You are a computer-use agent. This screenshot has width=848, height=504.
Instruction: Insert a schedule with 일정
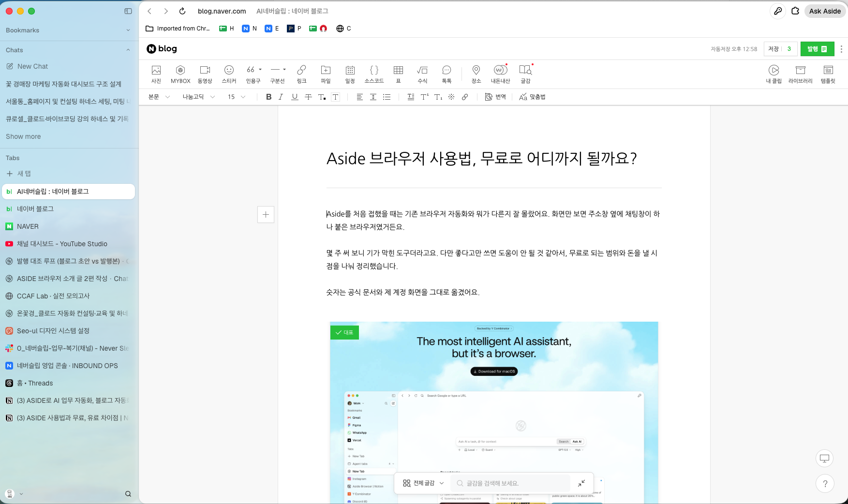click(350, 74)
